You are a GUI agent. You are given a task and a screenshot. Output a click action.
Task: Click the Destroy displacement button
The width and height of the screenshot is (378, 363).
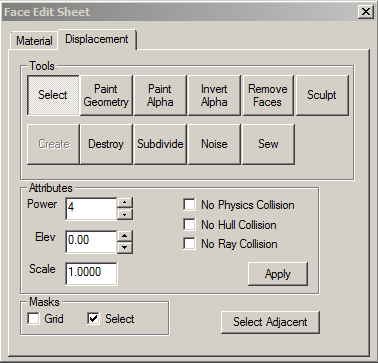(106, 144)
